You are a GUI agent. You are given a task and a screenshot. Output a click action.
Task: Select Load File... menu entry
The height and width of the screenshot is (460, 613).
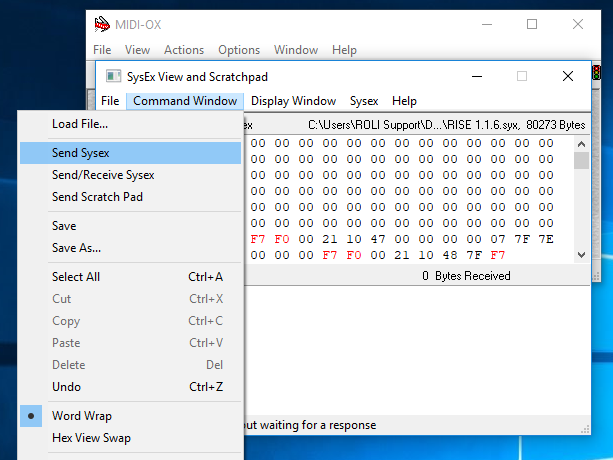coord(80,124)
